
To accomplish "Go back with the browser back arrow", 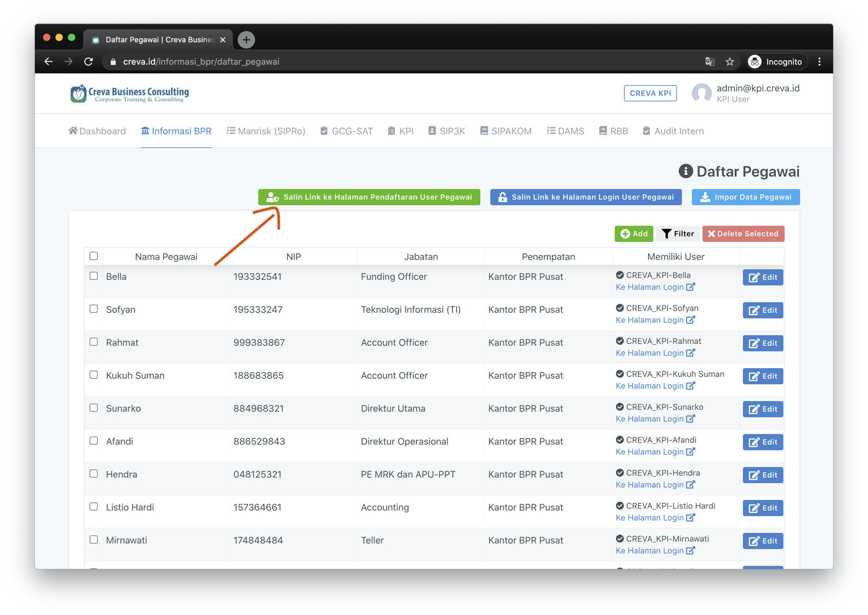I will coord(49,62).
